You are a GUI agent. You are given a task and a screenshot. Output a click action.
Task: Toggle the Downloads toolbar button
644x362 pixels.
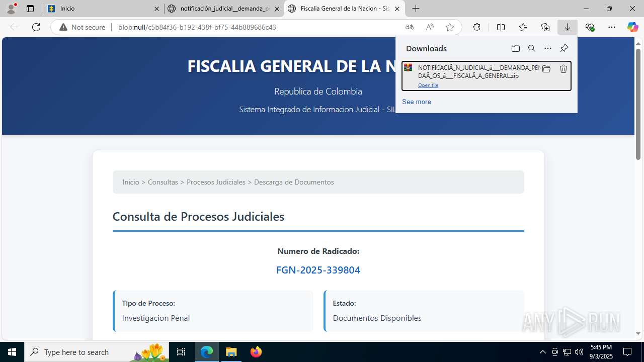click(568, 27)
